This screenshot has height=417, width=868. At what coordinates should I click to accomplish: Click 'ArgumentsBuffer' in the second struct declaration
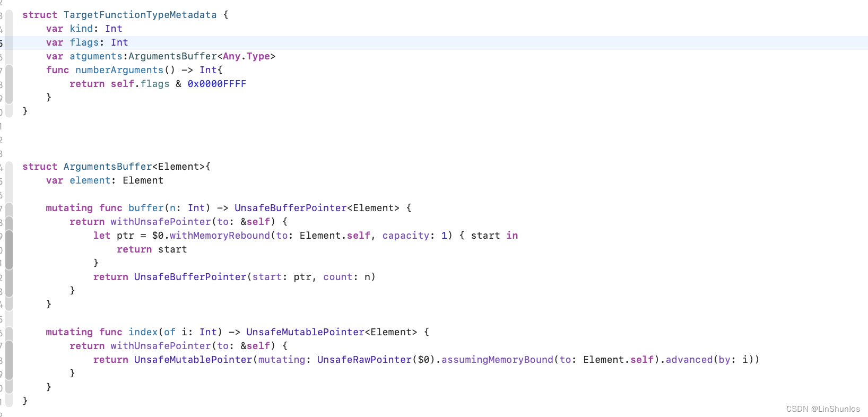click(108, 167)
